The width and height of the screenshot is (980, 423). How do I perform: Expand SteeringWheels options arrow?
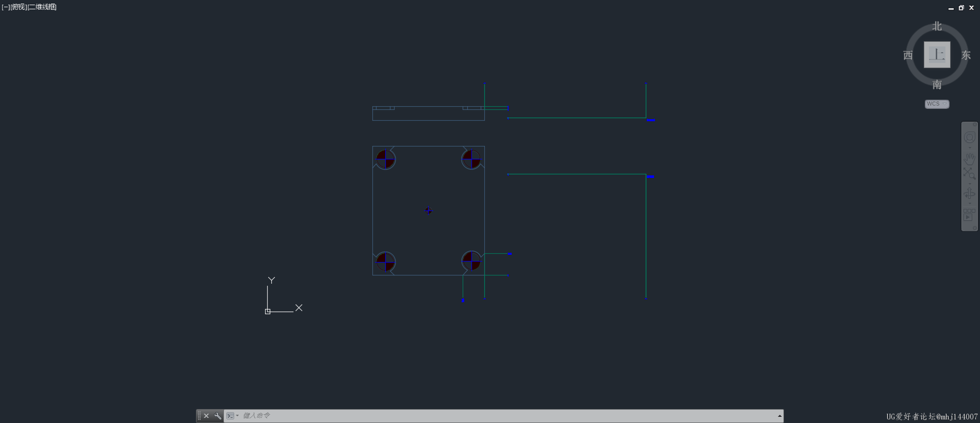tap(969, 148)
